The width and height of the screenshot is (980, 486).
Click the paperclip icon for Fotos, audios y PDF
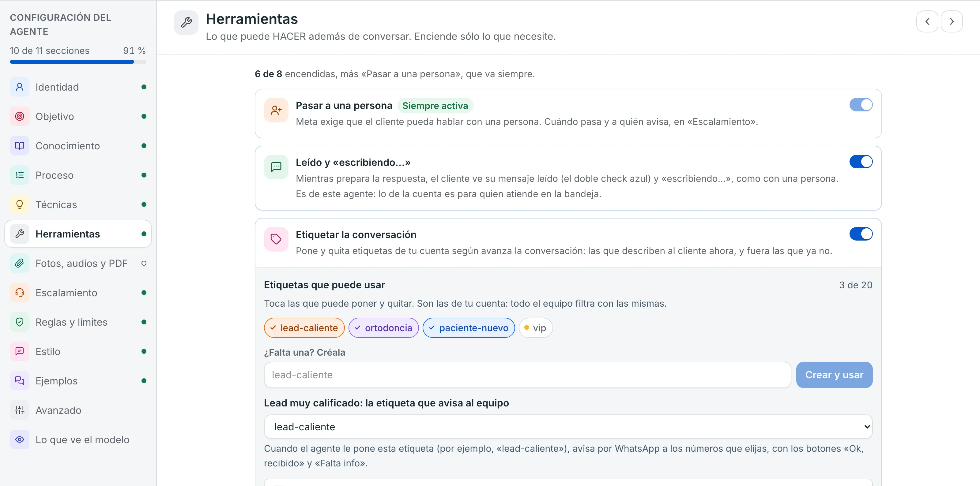19,263
